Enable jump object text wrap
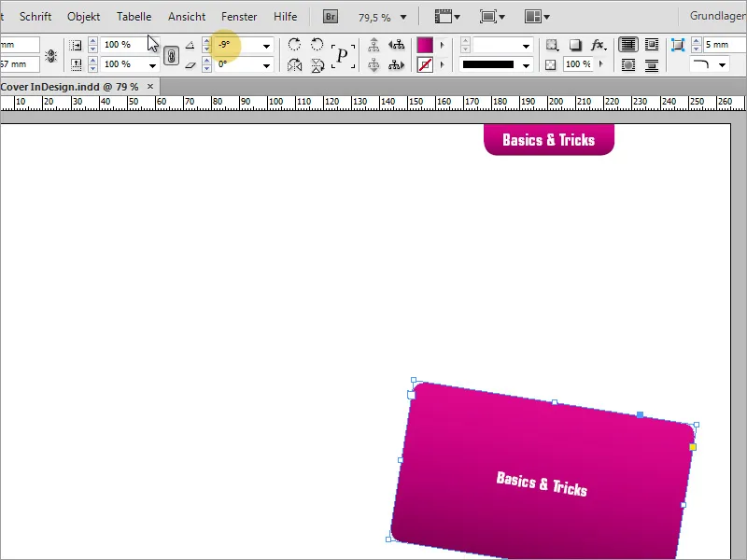This screenshot has width=747, height=560. 651,64
